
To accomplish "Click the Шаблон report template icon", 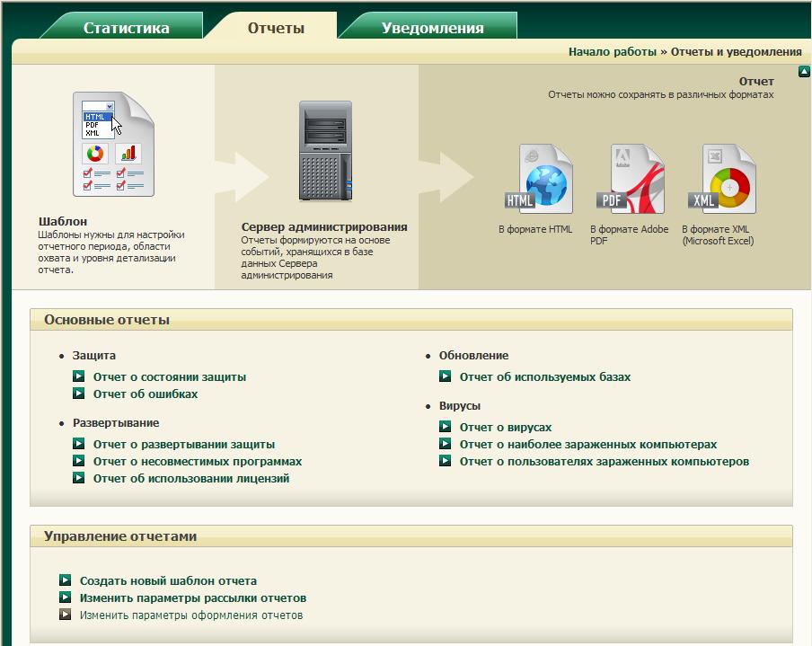I will 113,144.
